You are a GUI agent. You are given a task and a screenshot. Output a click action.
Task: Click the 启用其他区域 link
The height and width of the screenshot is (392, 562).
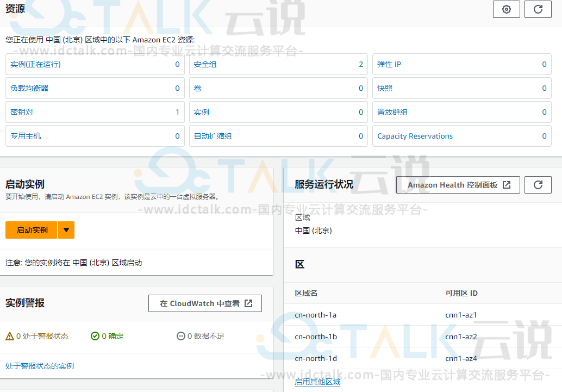317,382
